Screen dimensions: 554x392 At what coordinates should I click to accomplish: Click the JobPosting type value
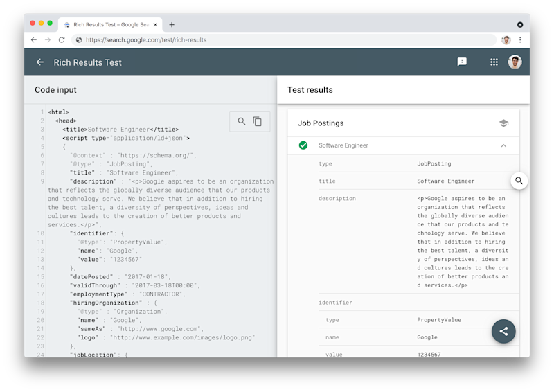point(434,163)
